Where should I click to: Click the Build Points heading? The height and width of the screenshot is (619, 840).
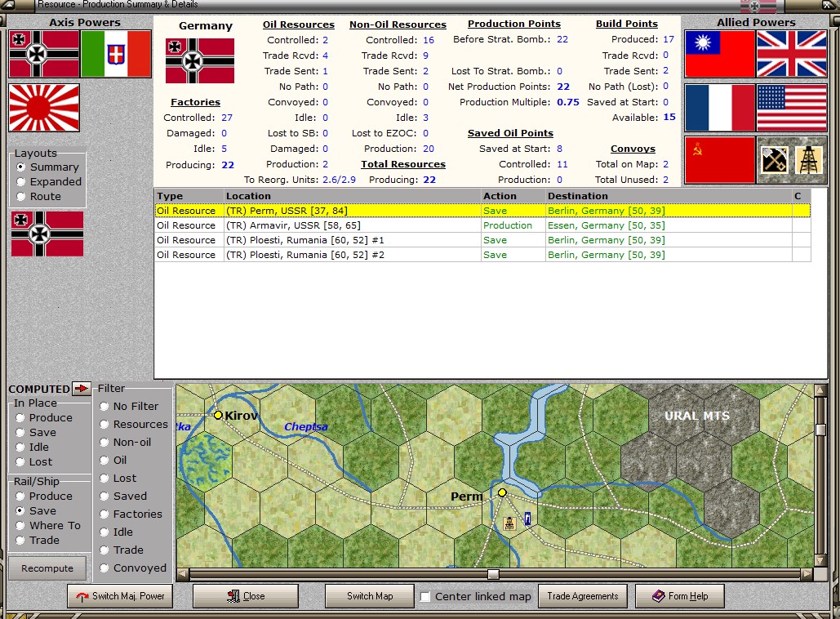click(627, 24)
